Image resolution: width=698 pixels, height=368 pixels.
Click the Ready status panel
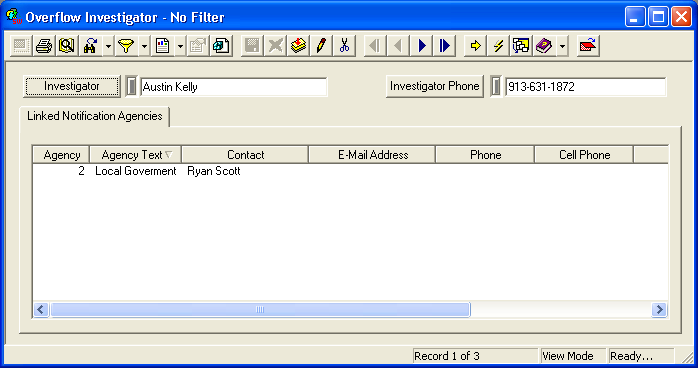pos(641,356)
